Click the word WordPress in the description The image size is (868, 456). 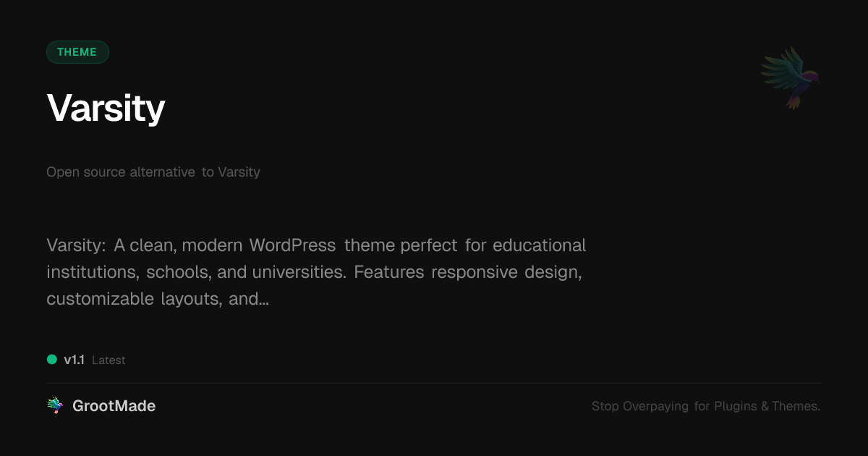tap(292, 245)
